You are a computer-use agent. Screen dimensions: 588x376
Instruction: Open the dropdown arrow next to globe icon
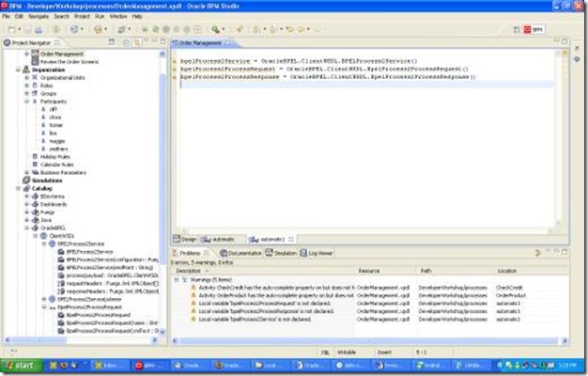[82, 29]
